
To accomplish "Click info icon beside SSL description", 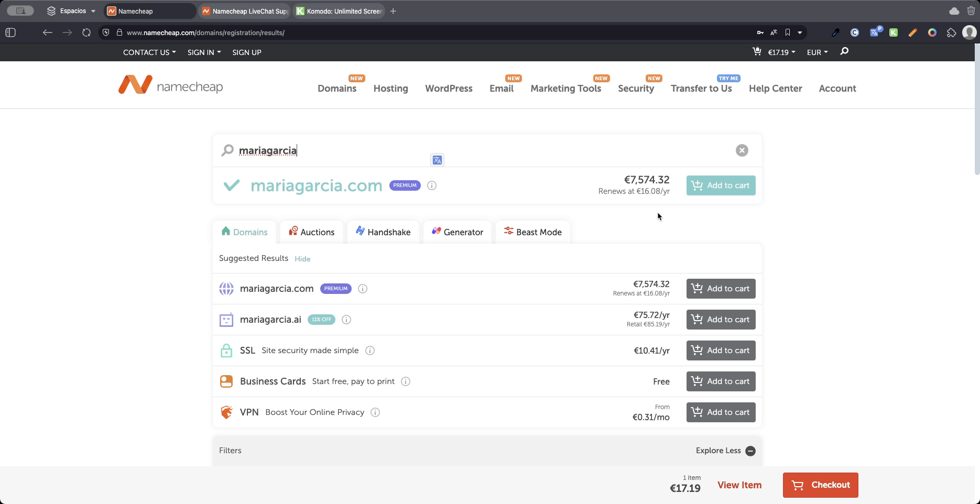I will 370,350.
